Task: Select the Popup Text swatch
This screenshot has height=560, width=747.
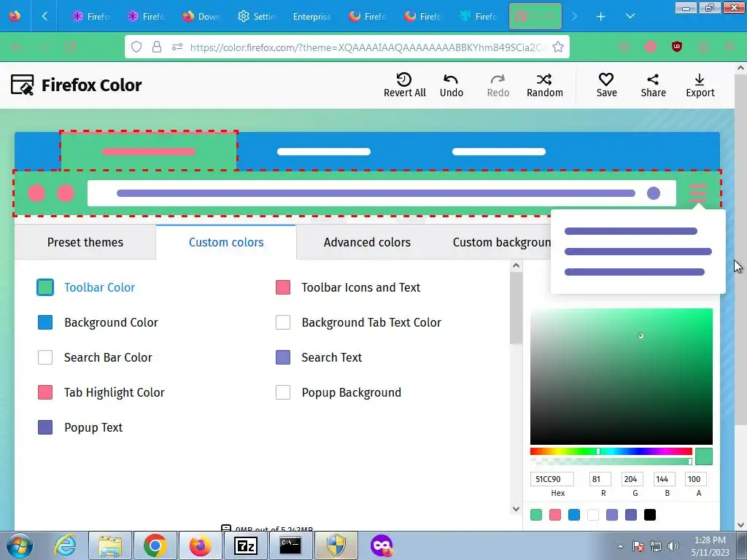Action: click(45, 427)
